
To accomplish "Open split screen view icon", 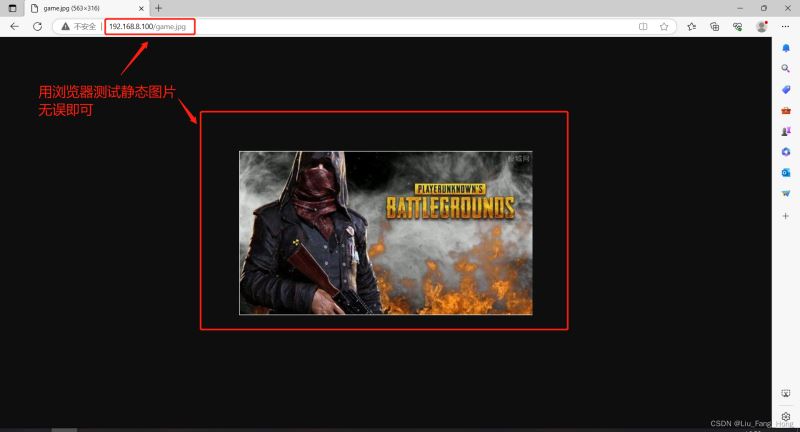I will pos(643,27).
